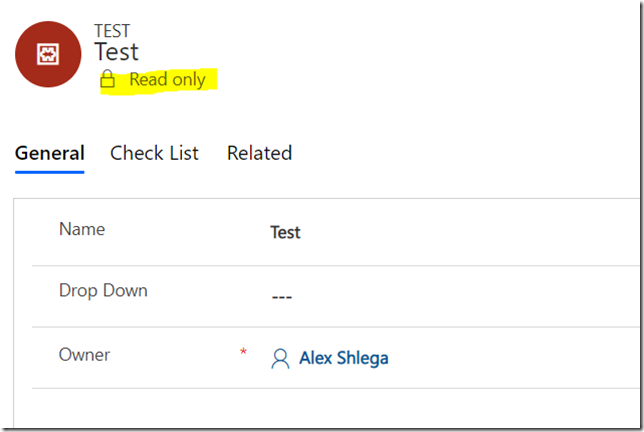The width and height of the screenshot is (644, 432).
Task: Switch to the Check List tab
Action: 154,153
